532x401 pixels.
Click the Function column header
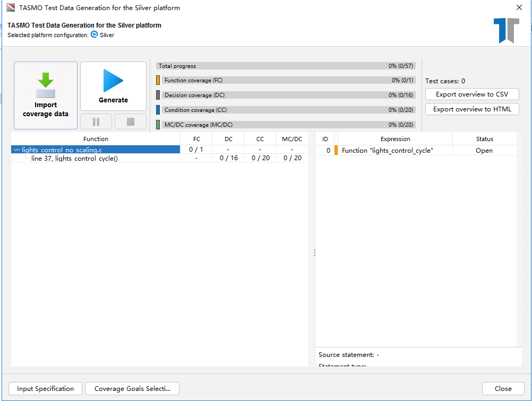coord(96,139)
